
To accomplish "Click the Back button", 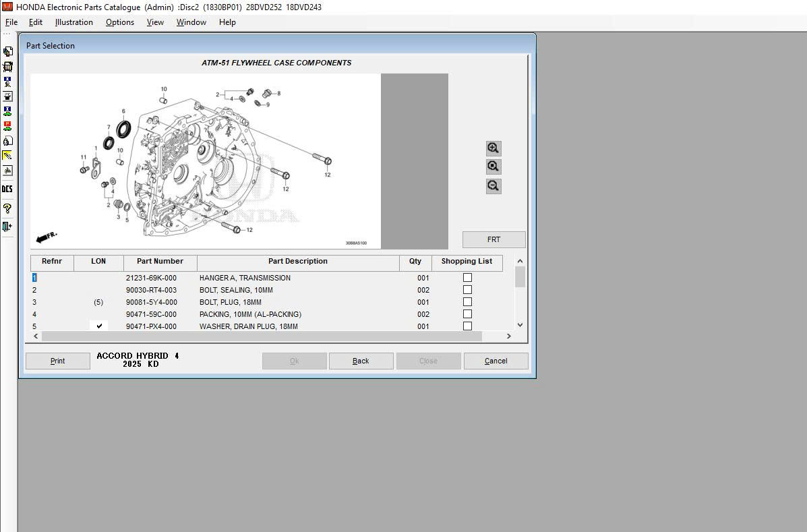I will 361,361.
